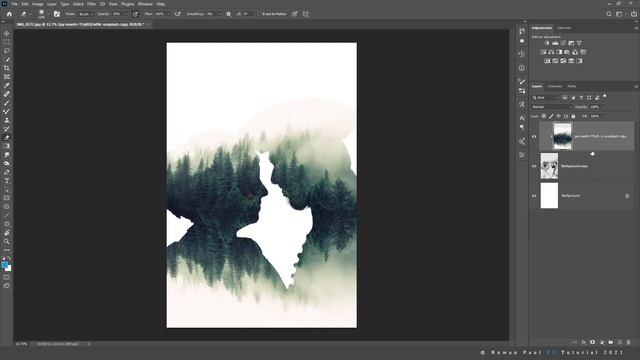Open the Image menu
Image resolution: width=640 pixels, height=360 pixels.
(x=38, y=4)
